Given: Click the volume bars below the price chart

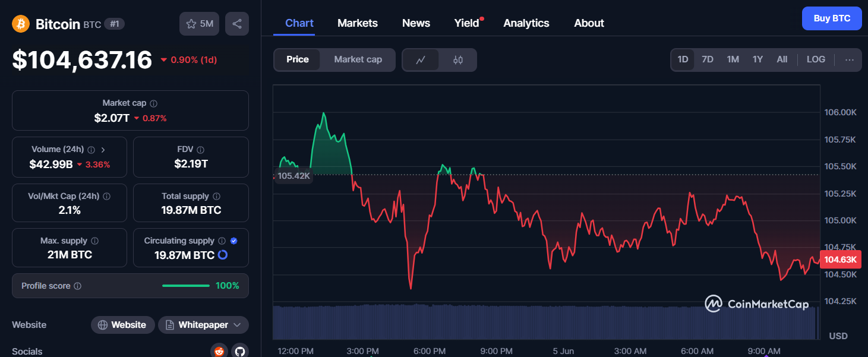Looking at the screenshot, I should click(x=544, y=322).
